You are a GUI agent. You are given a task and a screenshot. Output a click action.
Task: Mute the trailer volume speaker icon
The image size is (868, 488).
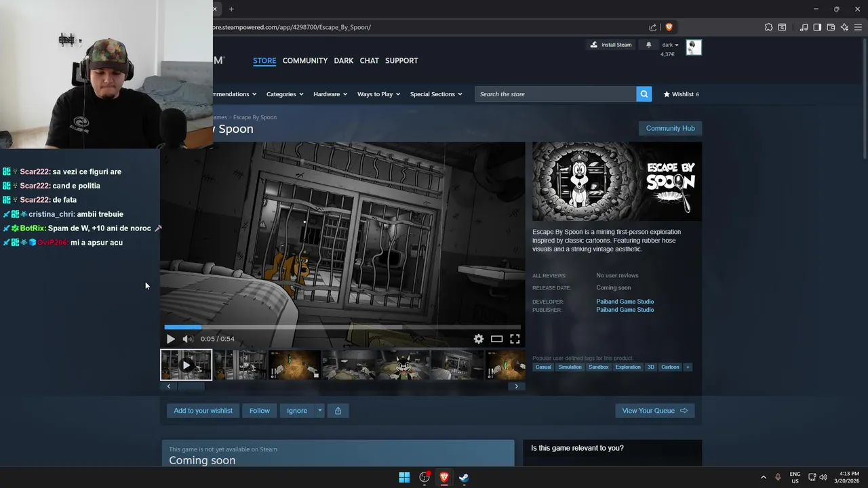pyautogui.click(x=188, y=339)
